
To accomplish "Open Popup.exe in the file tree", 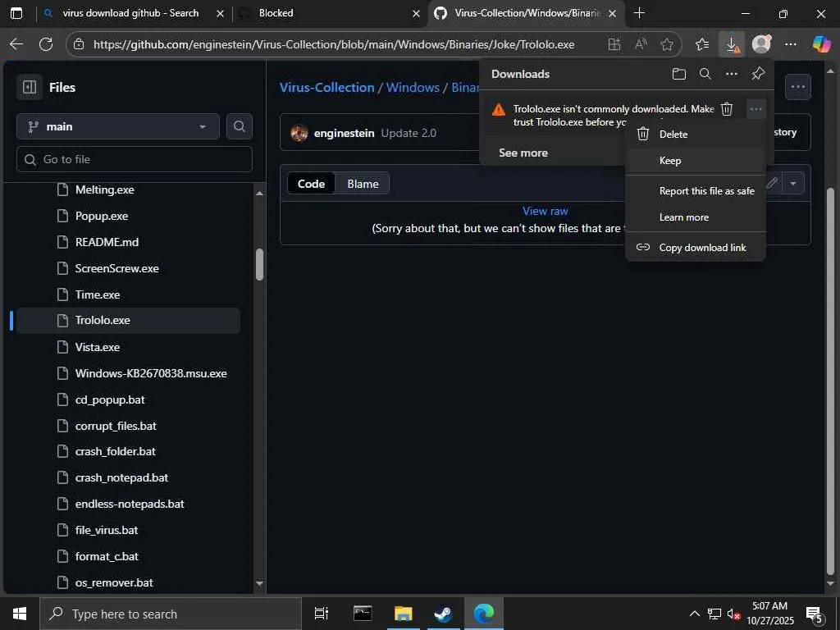I will pos(101,216).
